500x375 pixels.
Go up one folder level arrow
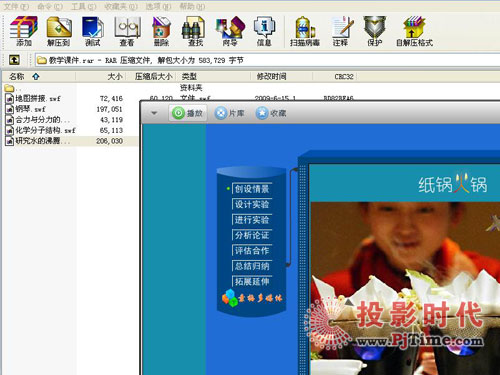pyautogui.click(x=14, y=60)
